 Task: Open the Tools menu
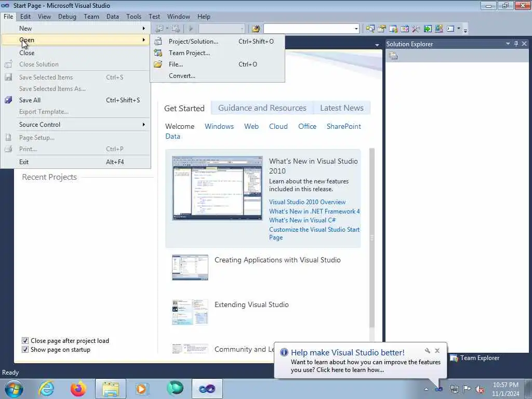[x=134, y=17]
